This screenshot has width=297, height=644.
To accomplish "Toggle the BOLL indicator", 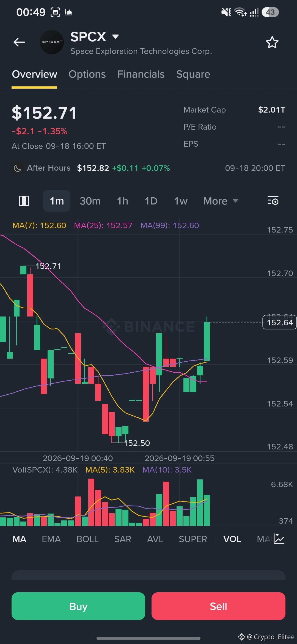I will pos(87,539).
